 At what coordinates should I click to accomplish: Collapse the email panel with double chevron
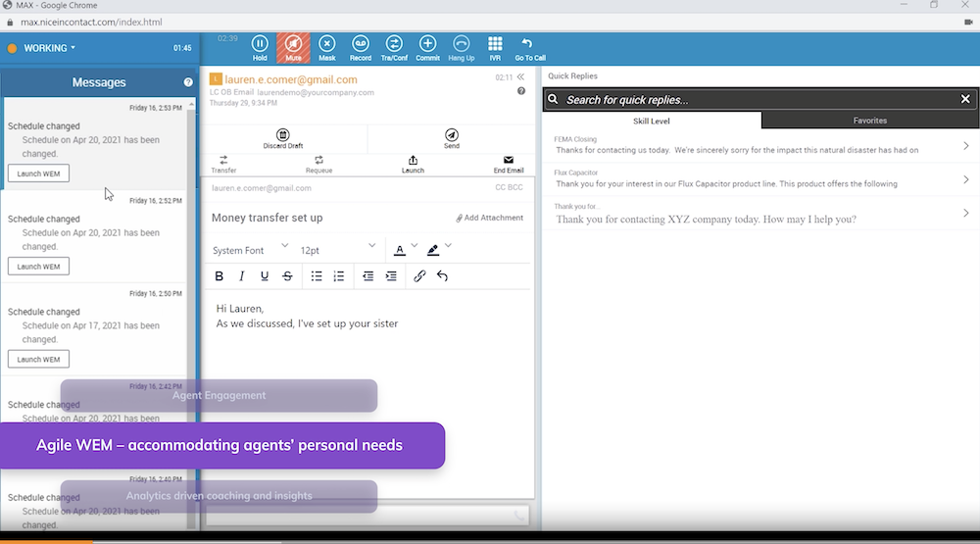[520, 76]
